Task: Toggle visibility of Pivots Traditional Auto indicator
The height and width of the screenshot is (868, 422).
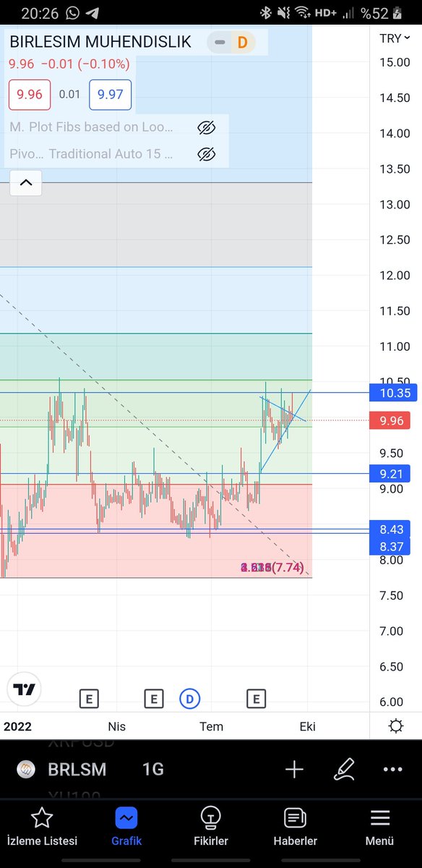Action: [x=206, y=154]
